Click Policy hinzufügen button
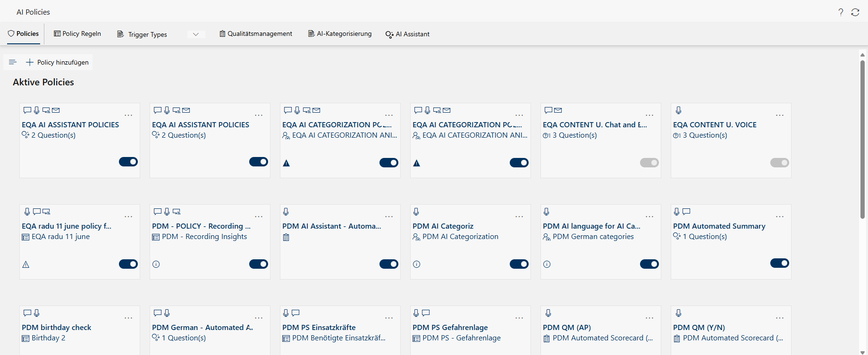The image size is (868, 355). tap(58, 62)
